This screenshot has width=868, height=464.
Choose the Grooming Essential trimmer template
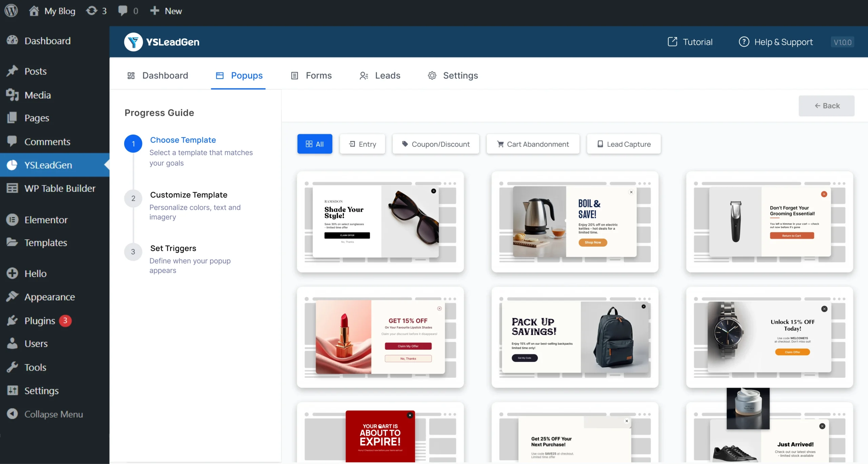(770, 222)
